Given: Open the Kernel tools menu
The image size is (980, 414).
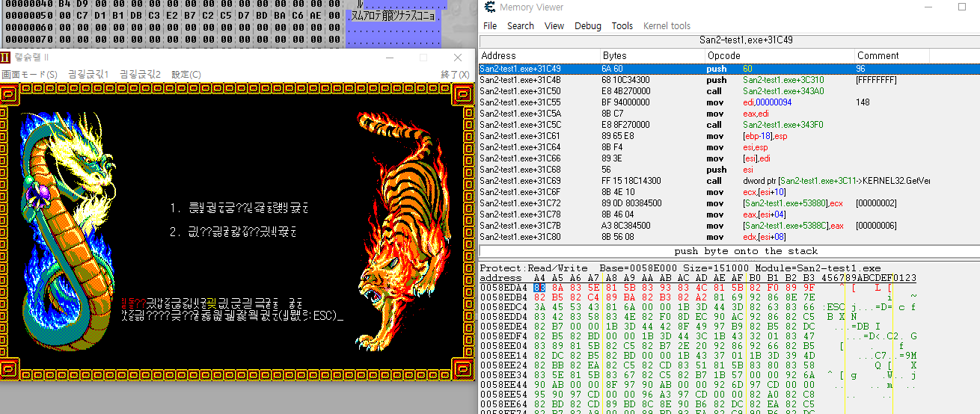Looking at the screenshot, I should [x=667, y=25].
